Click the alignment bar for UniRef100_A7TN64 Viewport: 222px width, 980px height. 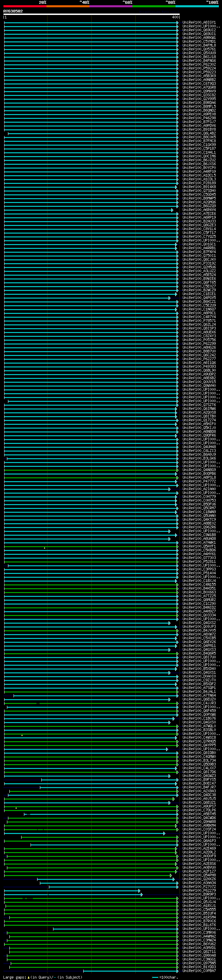[96, 696]
